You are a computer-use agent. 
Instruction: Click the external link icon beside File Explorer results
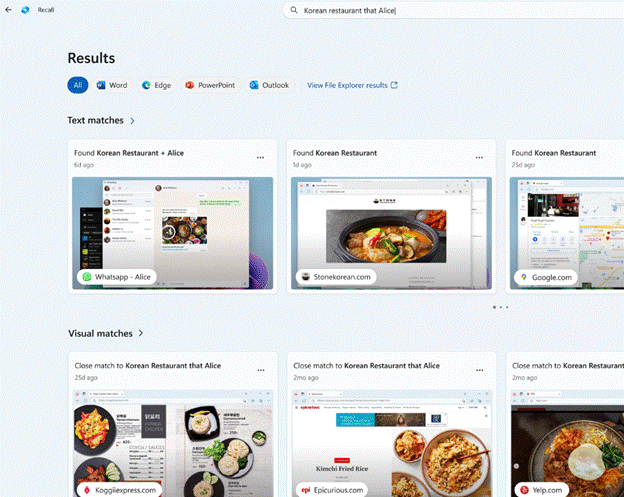coord(394,85)
